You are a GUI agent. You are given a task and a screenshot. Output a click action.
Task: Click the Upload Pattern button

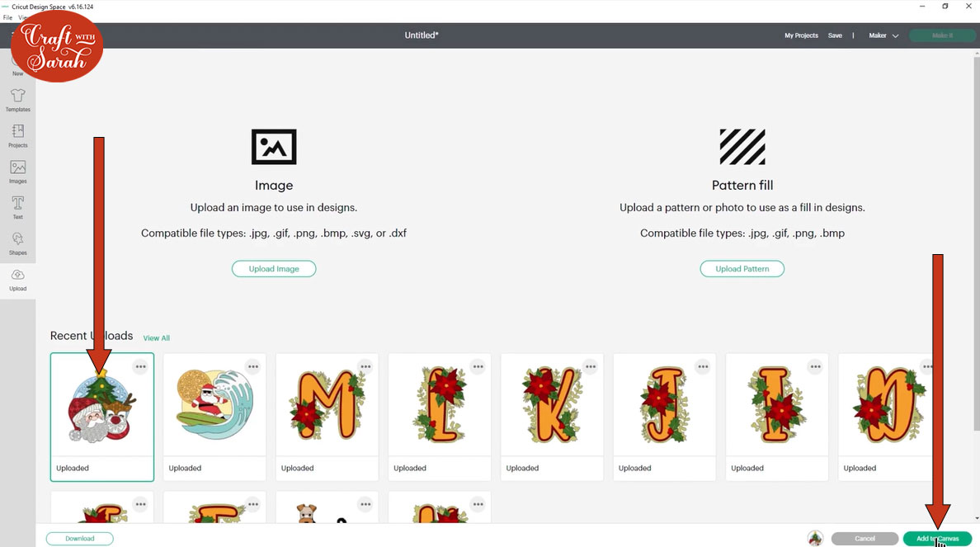pyautogui.click(x=742, y=269)
